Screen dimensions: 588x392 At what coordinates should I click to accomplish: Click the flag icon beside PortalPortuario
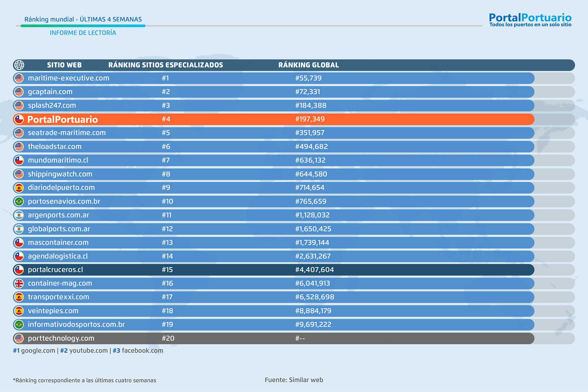(x=19, y=119)
